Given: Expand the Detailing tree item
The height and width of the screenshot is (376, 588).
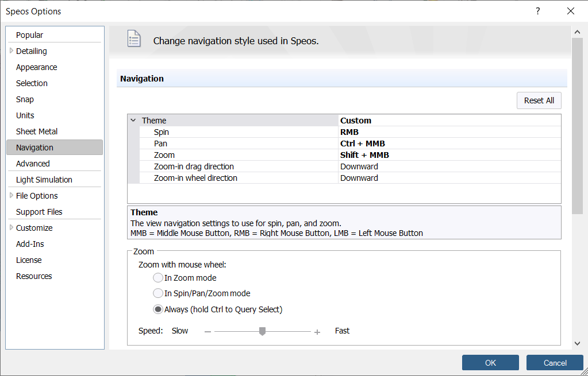Looking at the screenshot, I should (11, 51).
